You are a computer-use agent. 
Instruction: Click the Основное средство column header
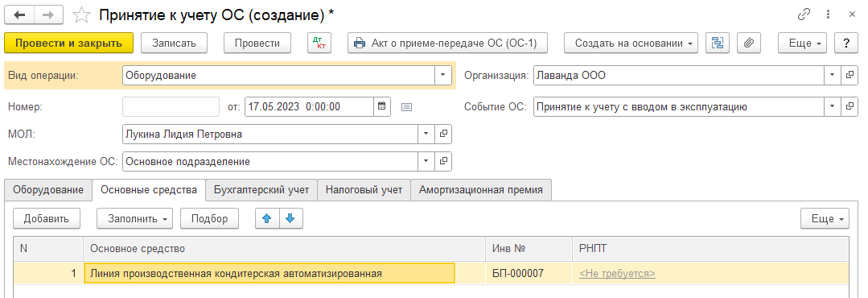pyautogui.click(x=285, y=249)
